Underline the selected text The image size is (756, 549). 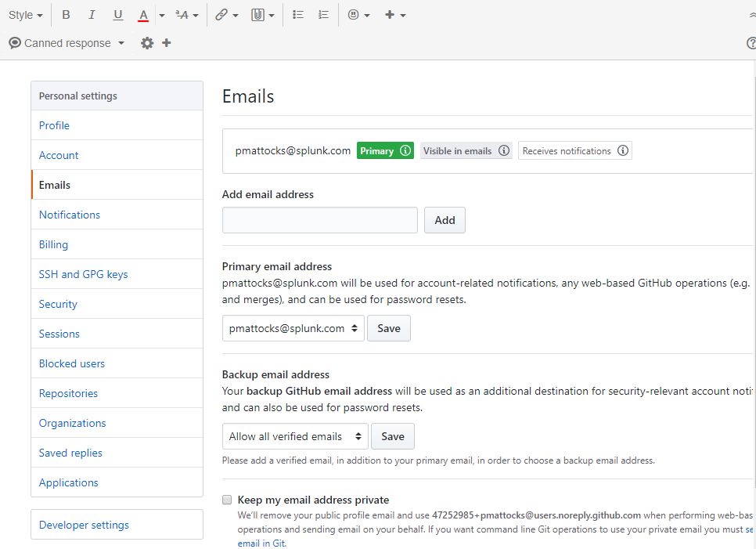(x=117, y=15)
